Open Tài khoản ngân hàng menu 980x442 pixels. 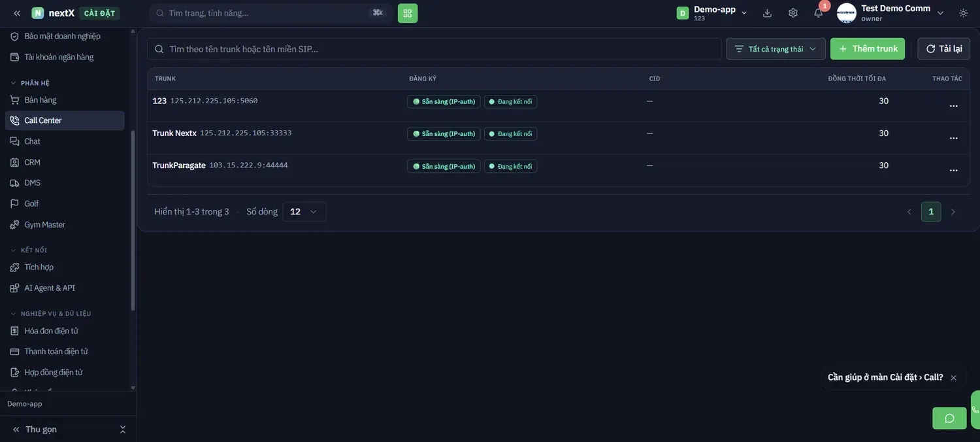click(65, 57)
